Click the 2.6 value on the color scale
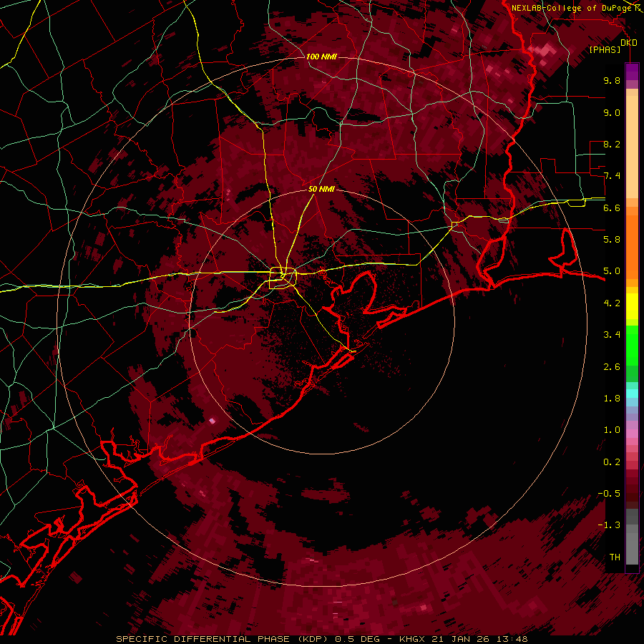 pos(612,367)
